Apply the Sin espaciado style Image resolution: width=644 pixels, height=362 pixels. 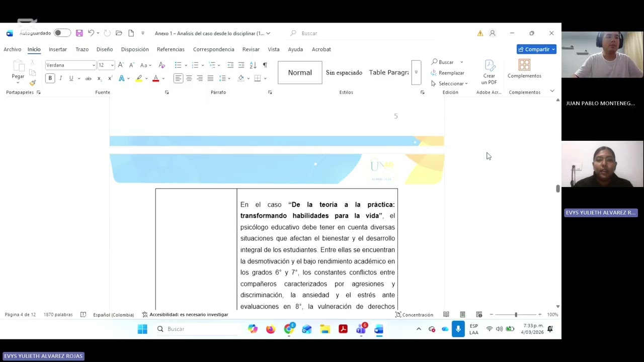tap(344, 72)
